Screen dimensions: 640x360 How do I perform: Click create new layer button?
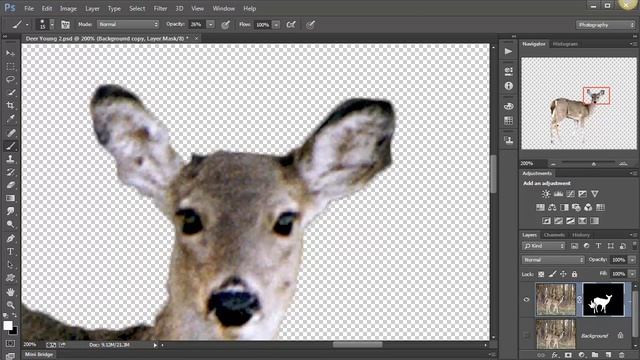click(608, 355)
